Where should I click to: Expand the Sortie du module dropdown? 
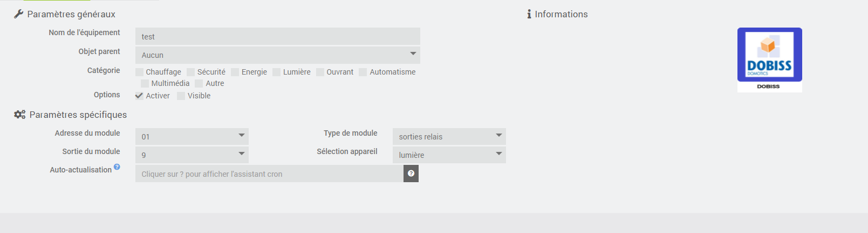point(192,155)
